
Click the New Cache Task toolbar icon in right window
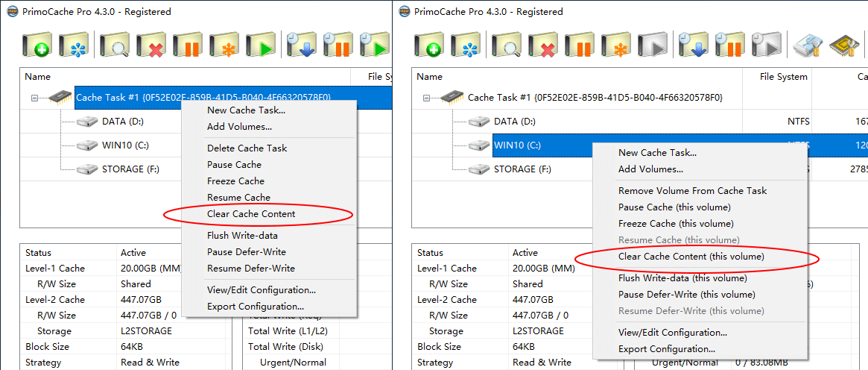point(429,45)
